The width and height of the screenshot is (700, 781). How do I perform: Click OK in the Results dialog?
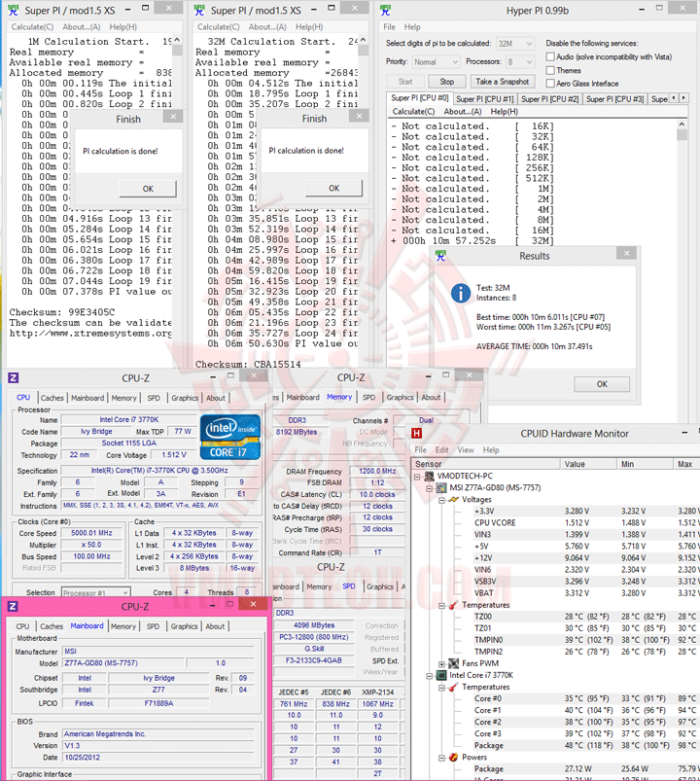pos(602,384)
